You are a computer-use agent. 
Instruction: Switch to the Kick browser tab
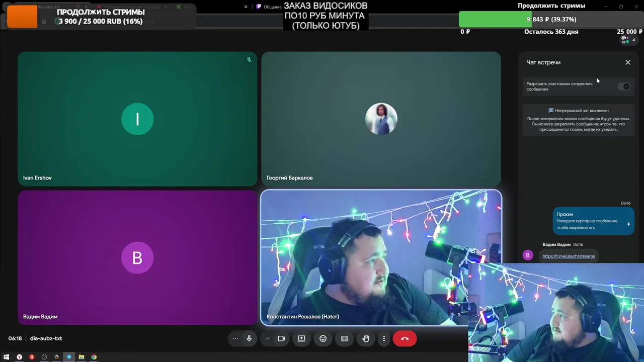point(185,7)
